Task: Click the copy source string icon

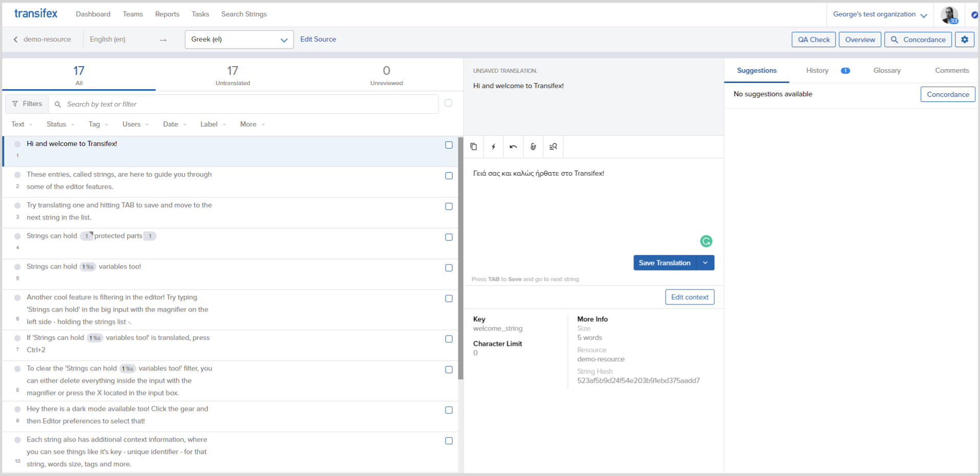Action: tap(474, 147)
